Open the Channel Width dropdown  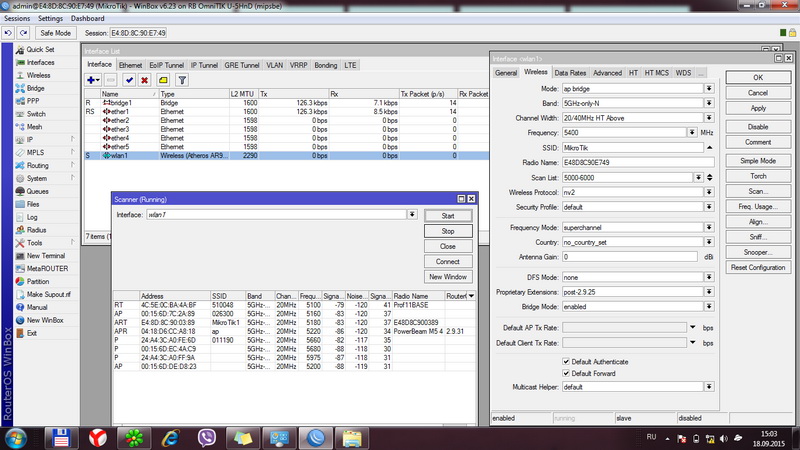tap(709, 118)
